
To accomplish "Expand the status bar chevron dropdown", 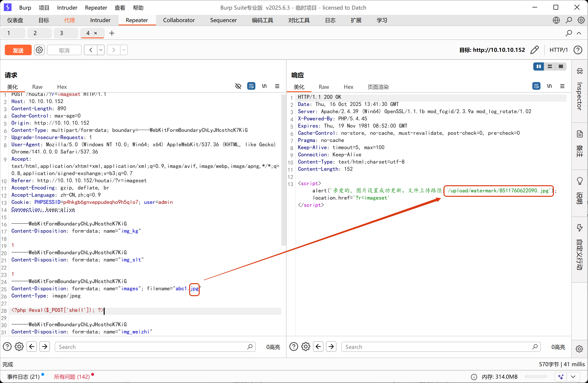I will click(x=573, y=377).
